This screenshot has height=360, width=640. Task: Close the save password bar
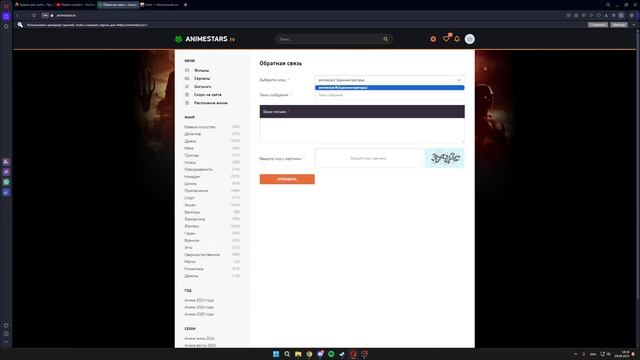point(633,25)
